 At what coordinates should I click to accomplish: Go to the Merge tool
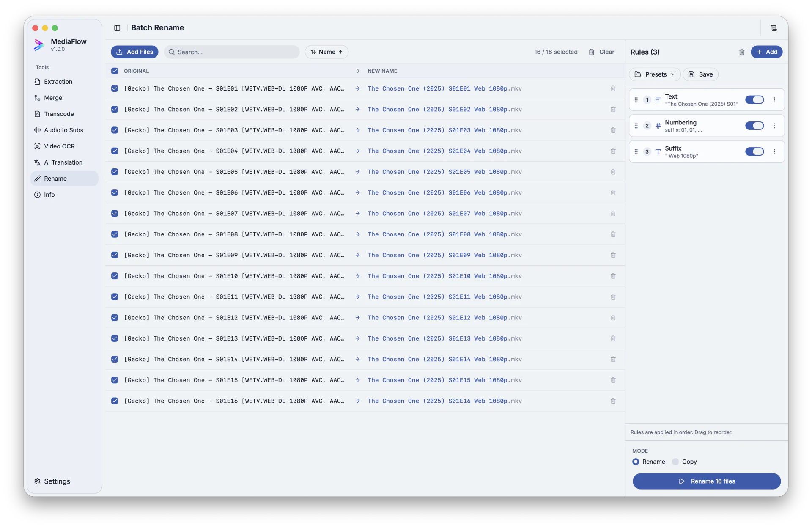[x=64, y=98]
